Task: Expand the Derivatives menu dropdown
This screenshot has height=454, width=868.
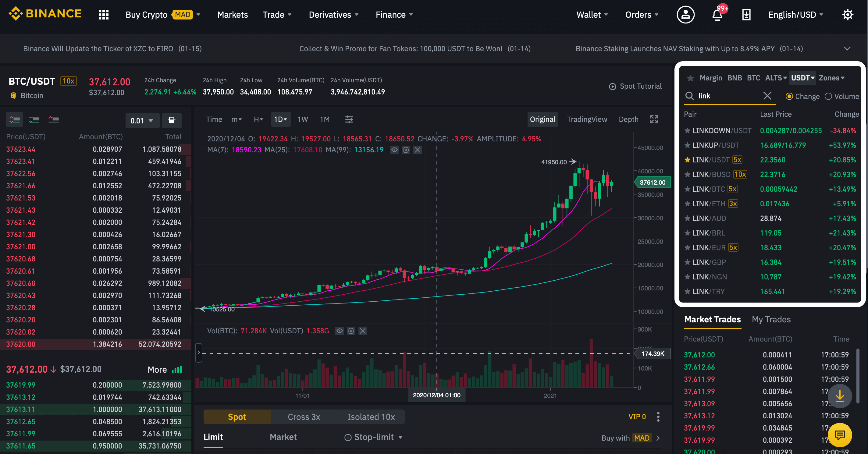Action: coord(334,15)
